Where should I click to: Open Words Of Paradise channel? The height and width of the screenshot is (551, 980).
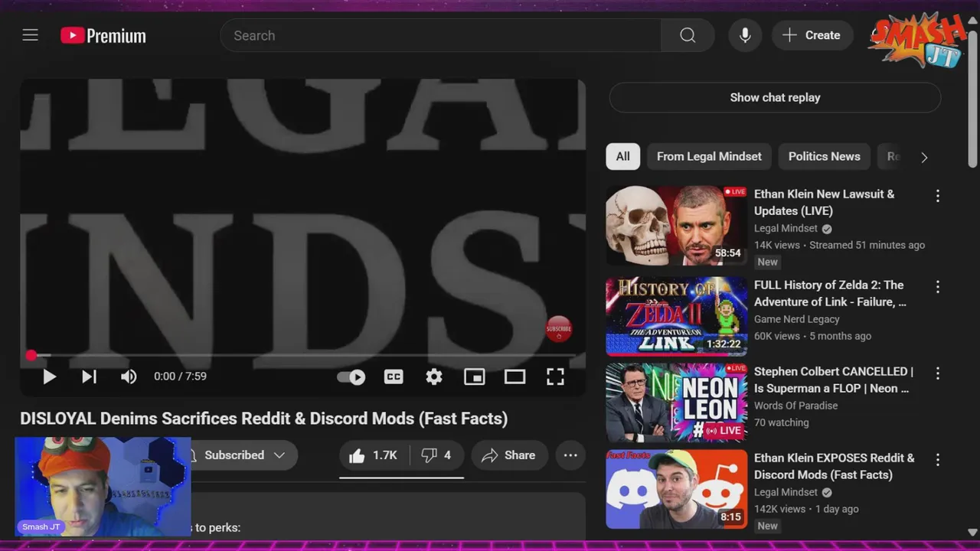click(795, 406)
